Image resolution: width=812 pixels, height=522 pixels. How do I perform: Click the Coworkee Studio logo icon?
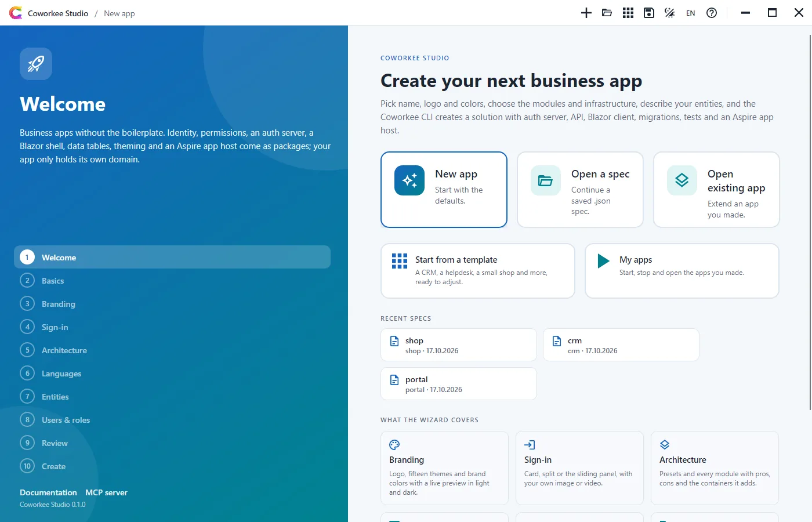16,13
